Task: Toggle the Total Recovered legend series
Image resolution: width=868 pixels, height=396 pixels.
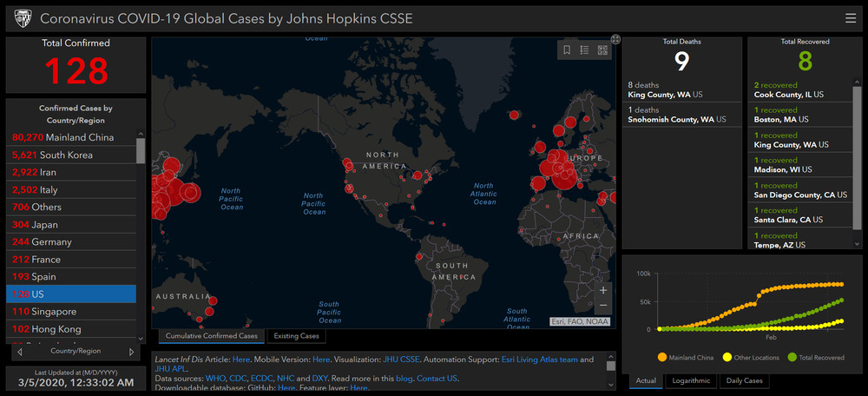Action: (818, 358)
